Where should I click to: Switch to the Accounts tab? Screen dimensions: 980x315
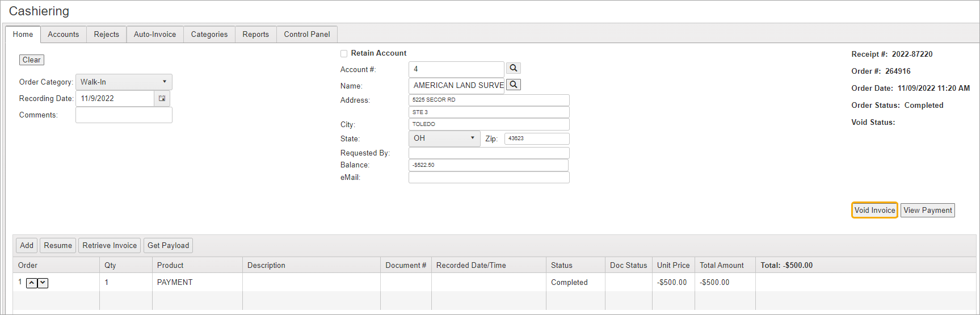tap(63, 34)
